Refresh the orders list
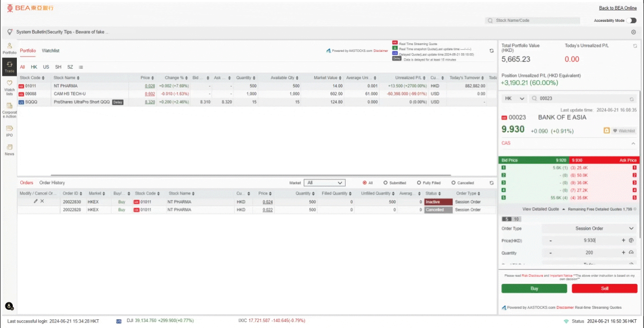644x328 pixels. 491,183
